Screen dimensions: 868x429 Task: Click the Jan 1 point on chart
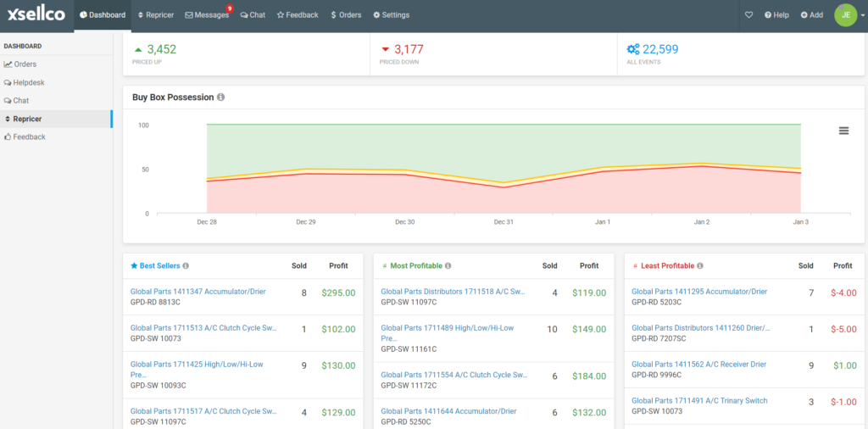603,170
